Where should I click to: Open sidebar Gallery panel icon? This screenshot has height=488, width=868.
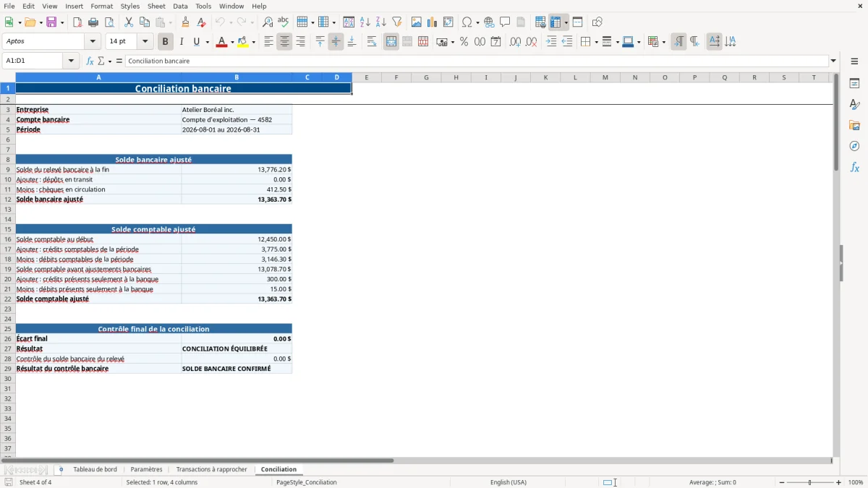[x=854, y=126]
